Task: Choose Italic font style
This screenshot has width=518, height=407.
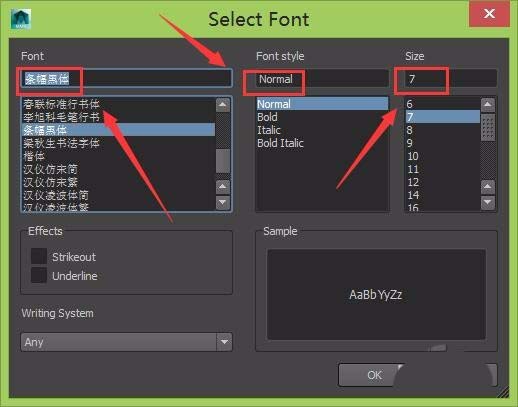Action: 322,130
